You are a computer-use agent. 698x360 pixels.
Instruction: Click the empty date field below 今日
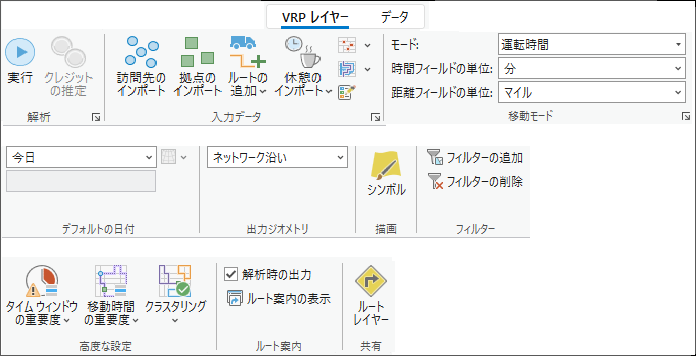(81, 181)
